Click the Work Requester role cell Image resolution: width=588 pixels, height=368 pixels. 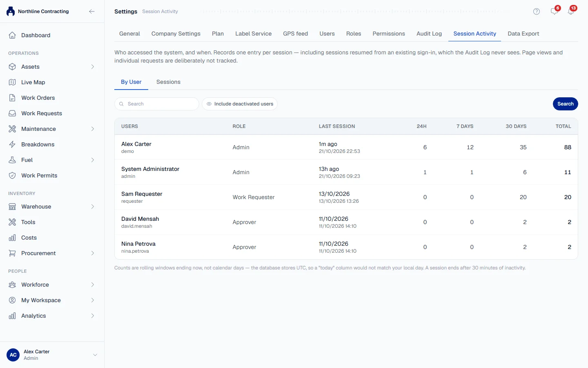pyautogui.click(x=254, y=197)
